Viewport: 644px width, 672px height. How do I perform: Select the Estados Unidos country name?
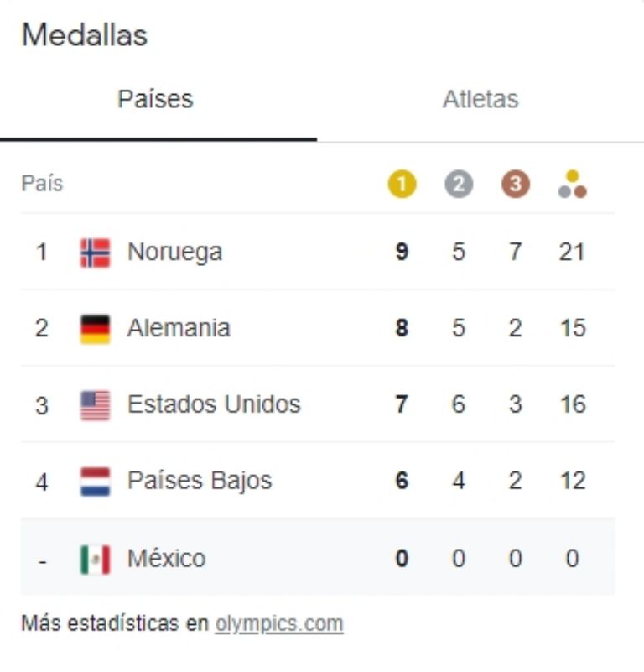coord(214,404)
